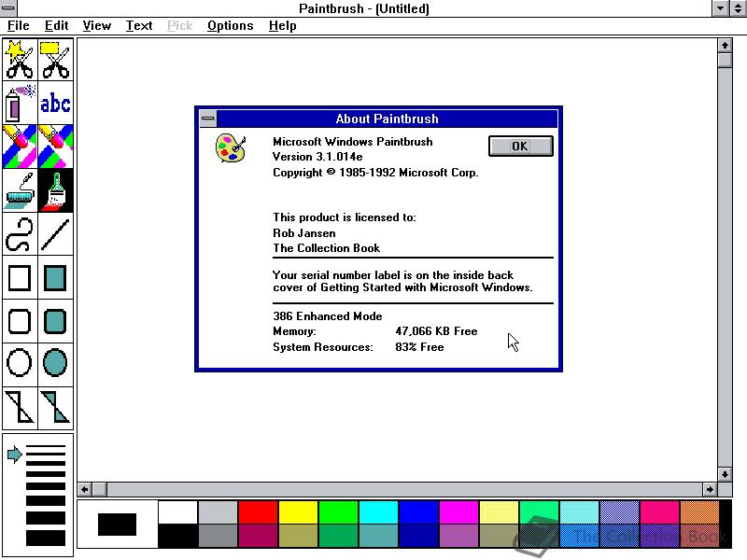Open the Paintbrush window control menu box
This screenshot has height=560, width=747.
(x=8, y=8)
